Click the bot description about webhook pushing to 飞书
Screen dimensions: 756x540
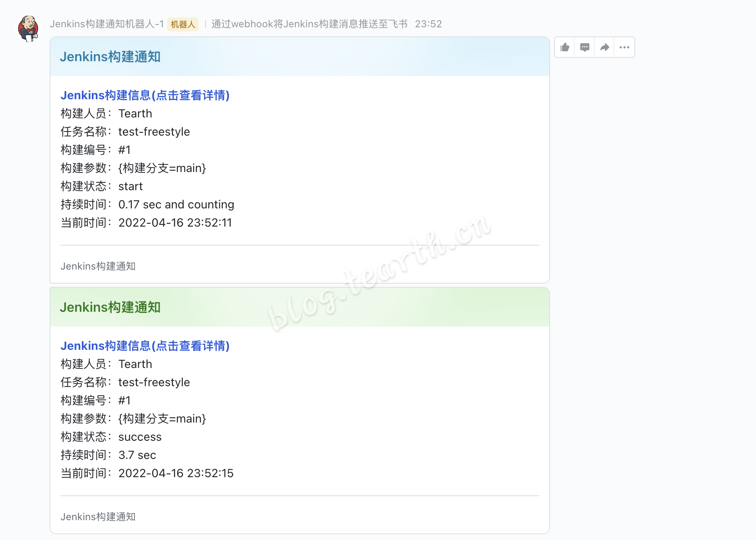point(309,24)
